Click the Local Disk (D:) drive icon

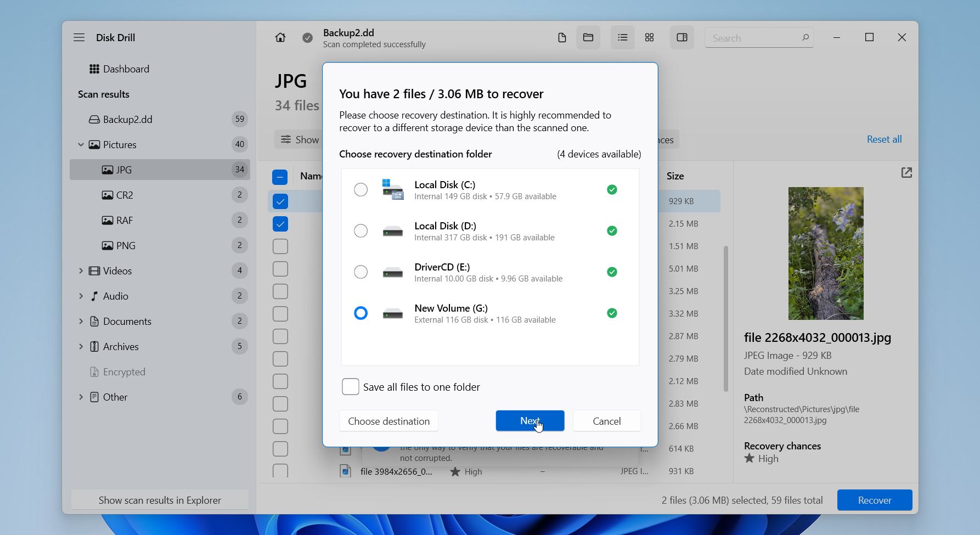[393, 231]
